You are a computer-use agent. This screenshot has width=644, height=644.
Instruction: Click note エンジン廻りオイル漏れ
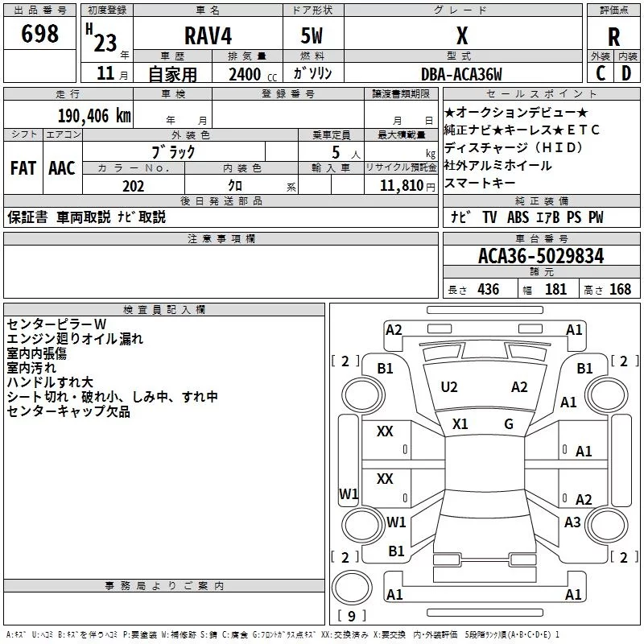click(75, 339)
